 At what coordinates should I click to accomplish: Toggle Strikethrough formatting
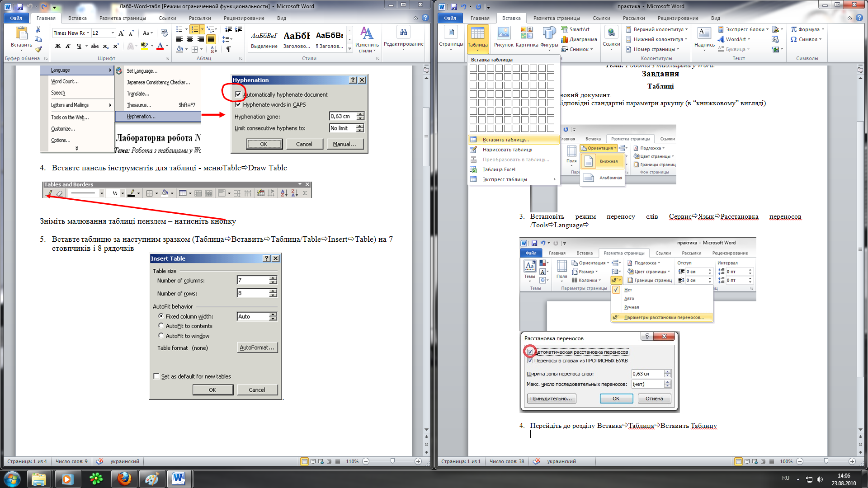[94, 46]
